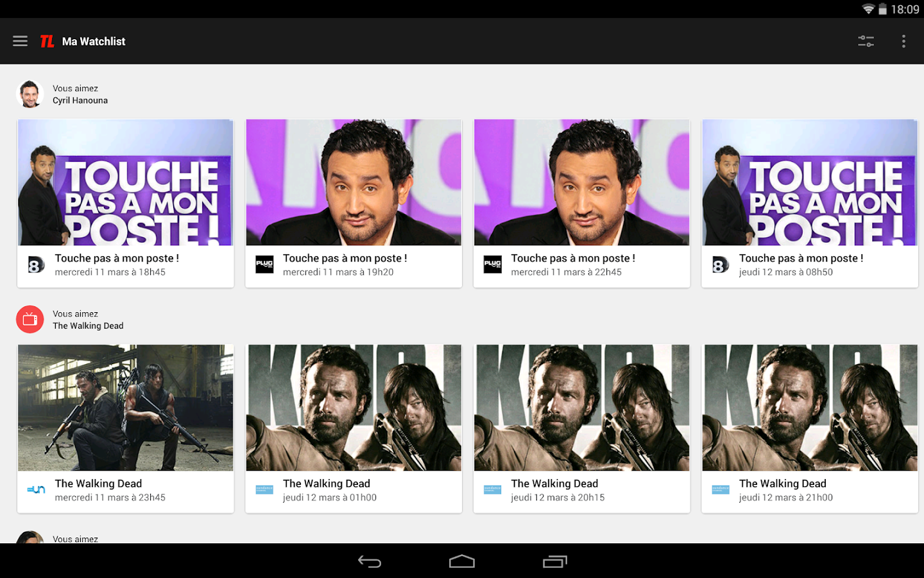Tap the battery status icon

tap(883, 9)
